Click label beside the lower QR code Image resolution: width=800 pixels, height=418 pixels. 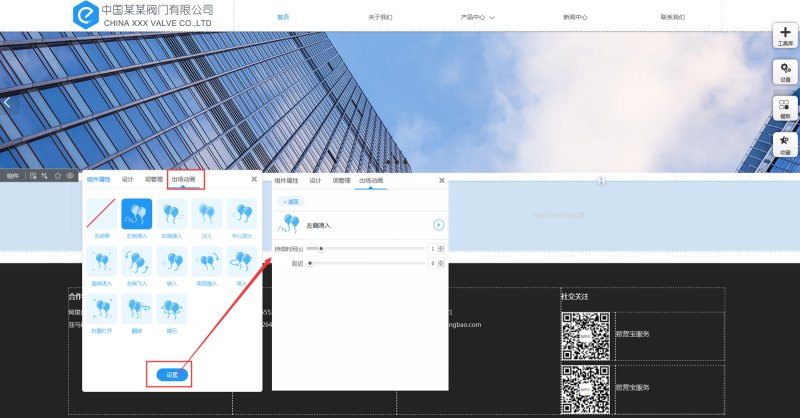(633, 387)
